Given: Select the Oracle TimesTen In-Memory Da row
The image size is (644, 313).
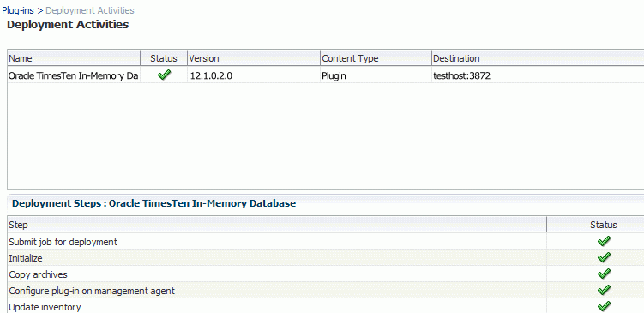Looking at the screenshot, I should (326, 75).
